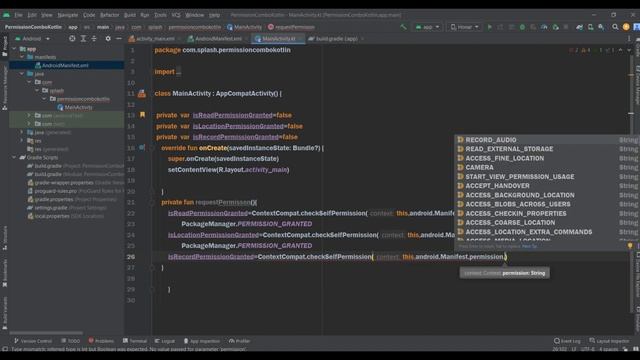Open the Edit menu
640x360 pixels.
coord(32,15)
